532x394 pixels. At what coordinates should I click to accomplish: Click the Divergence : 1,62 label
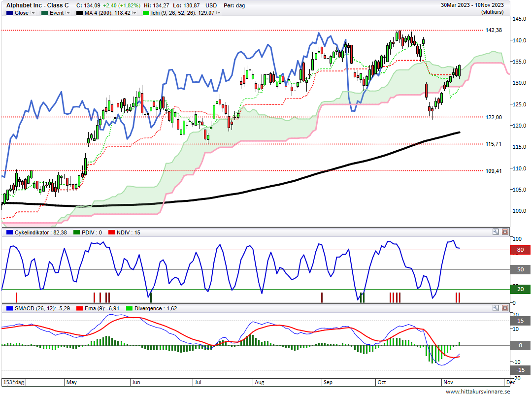click(156, 308)
